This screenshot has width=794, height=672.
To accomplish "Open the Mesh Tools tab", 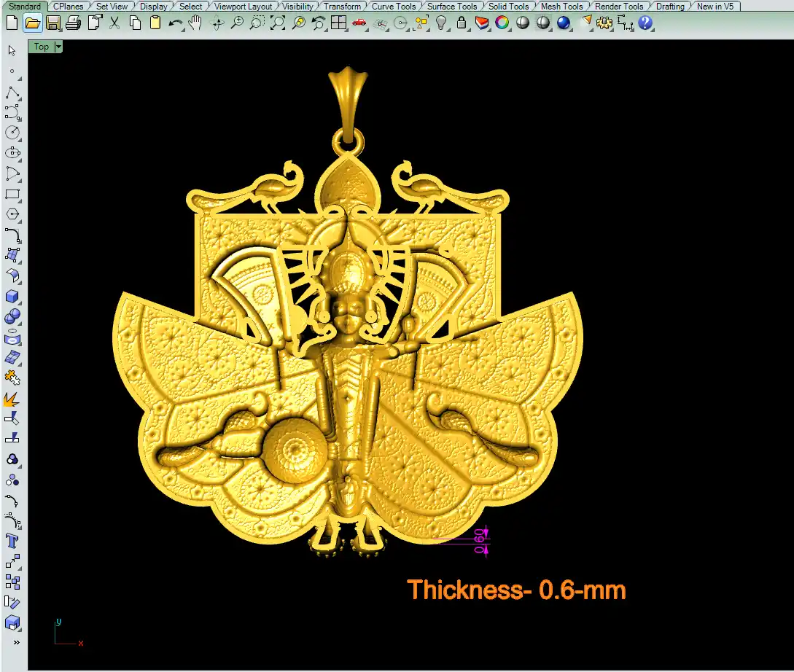I will click(561, 6).
